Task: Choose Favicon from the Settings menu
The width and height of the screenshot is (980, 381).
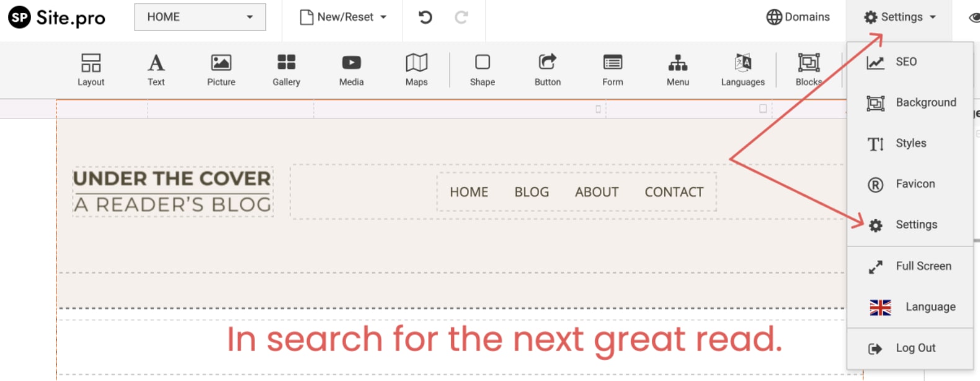Action: click(910, 184)
